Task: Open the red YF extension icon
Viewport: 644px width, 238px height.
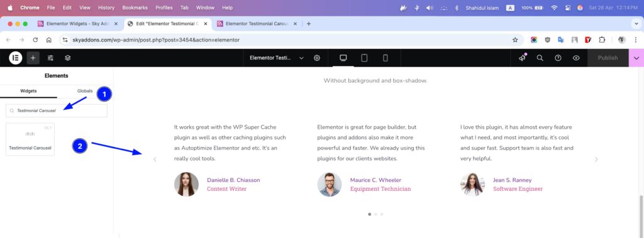Action: tap(588, 40)
